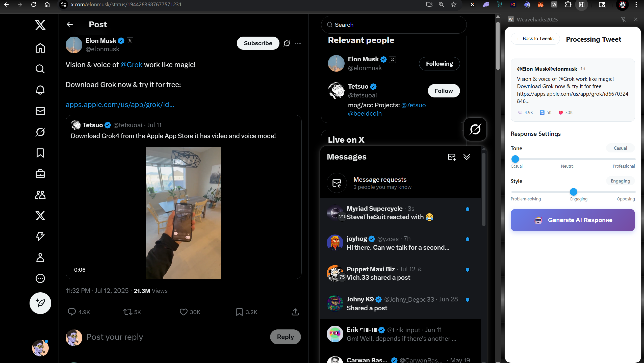The height and width of the screenshot is (363, 644).
Task: Click the compose post button
Action: [x=40, y=303]
